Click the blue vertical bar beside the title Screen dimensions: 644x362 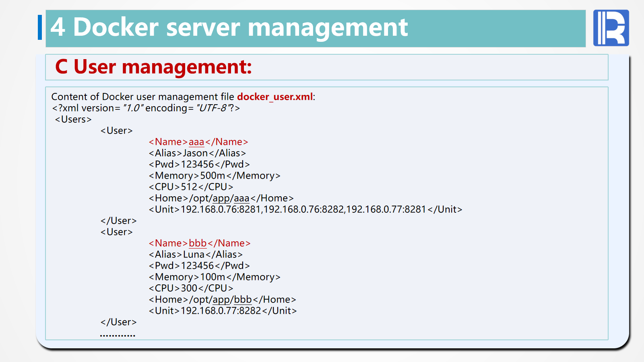pos(40,27)
